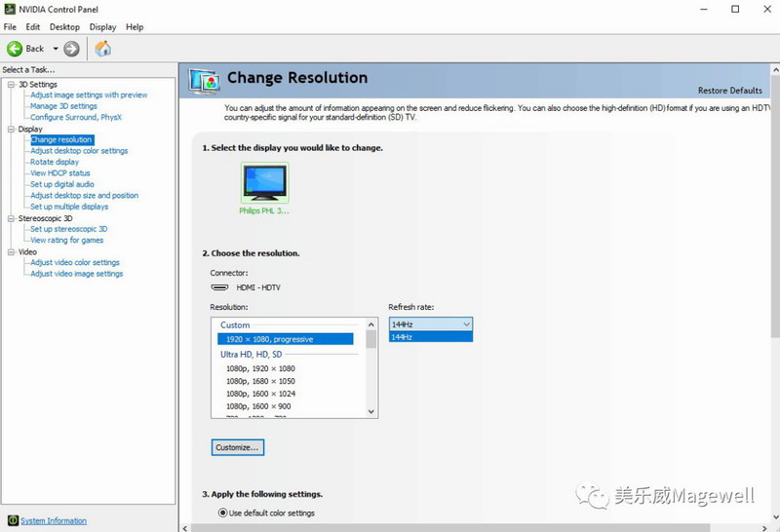780x532 pixels.
Task: Click the Restore Defaults link
Action: pos(729,91)
